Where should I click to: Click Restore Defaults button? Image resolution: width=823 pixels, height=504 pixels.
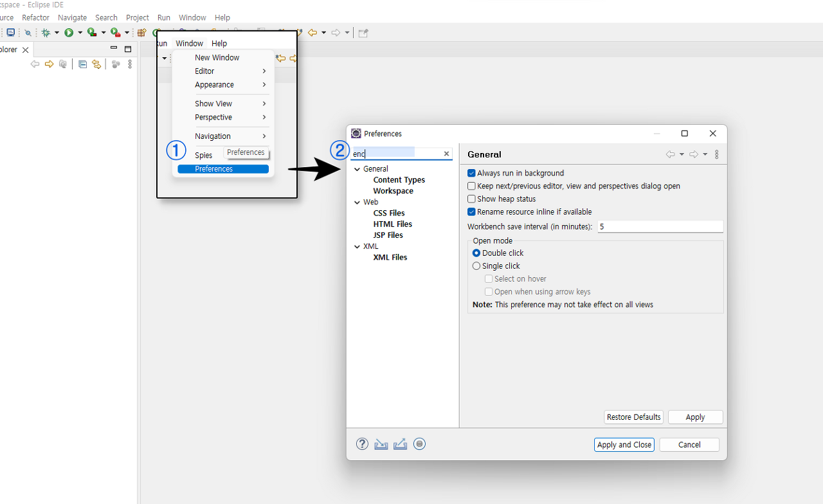point(634,417)
